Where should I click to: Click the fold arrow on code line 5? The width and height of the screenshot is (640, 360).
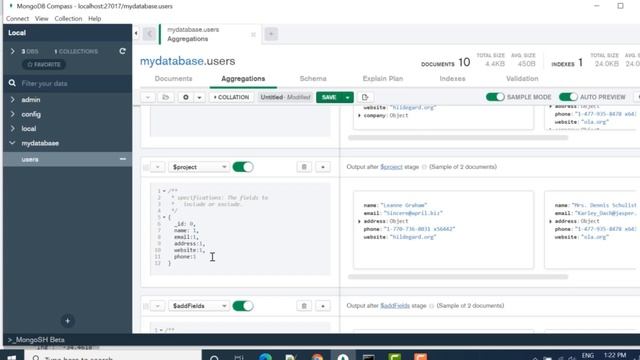pos(164,218)
